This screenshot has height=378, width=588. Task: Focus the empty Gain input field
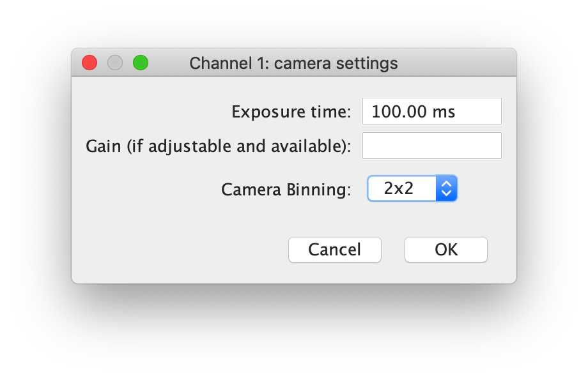tap(431, 146)
